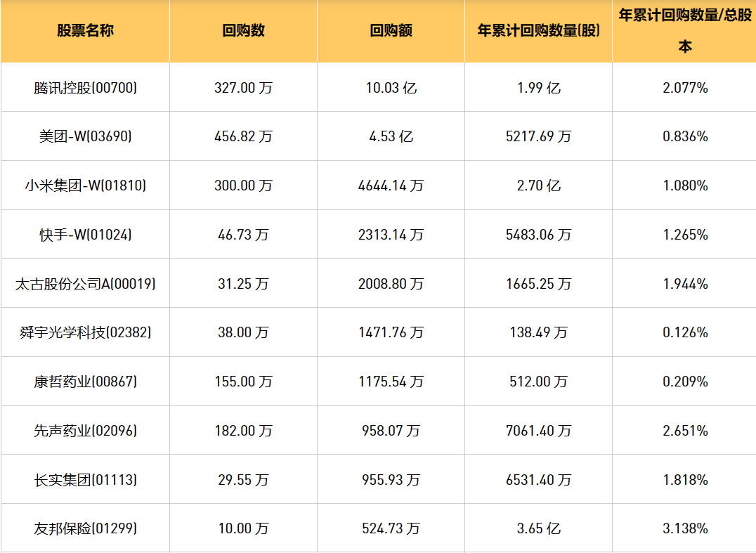Open the 腾讯控股(00700) stock entry
This screenshot has height=553, width=756.
[x=85, y=88]
